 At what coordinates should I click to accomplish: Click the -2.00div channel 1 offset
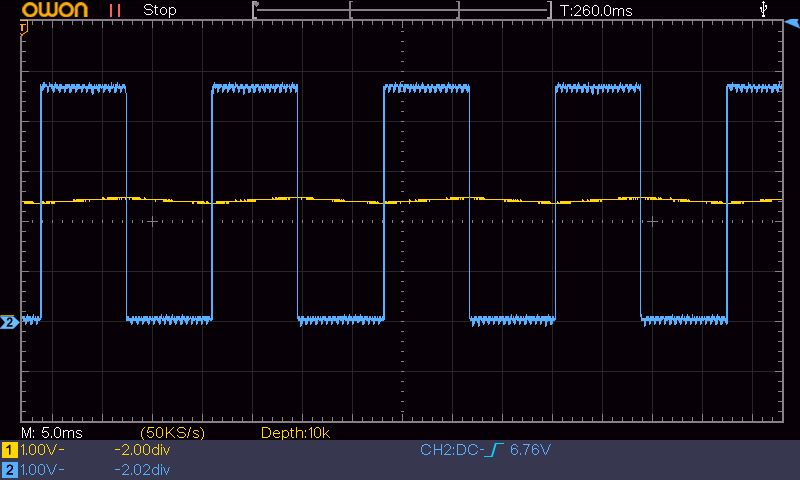pos(142,450)
